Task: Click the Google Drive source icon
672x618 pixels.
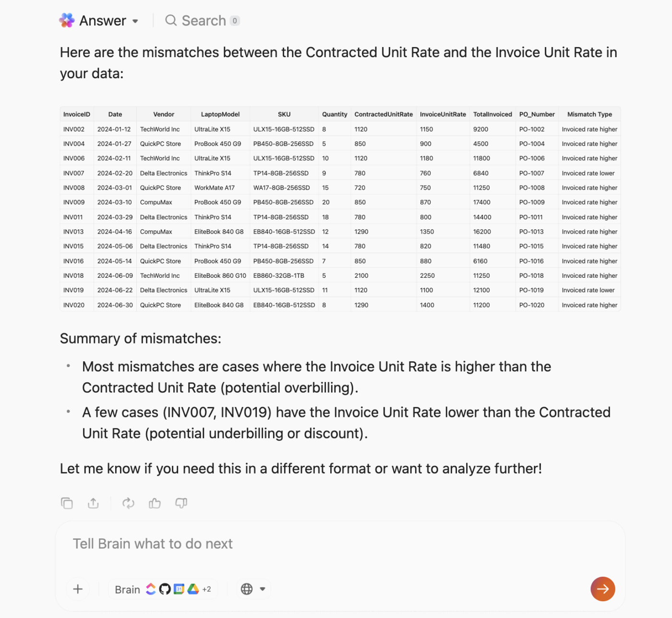Action: tap(193, 589)
